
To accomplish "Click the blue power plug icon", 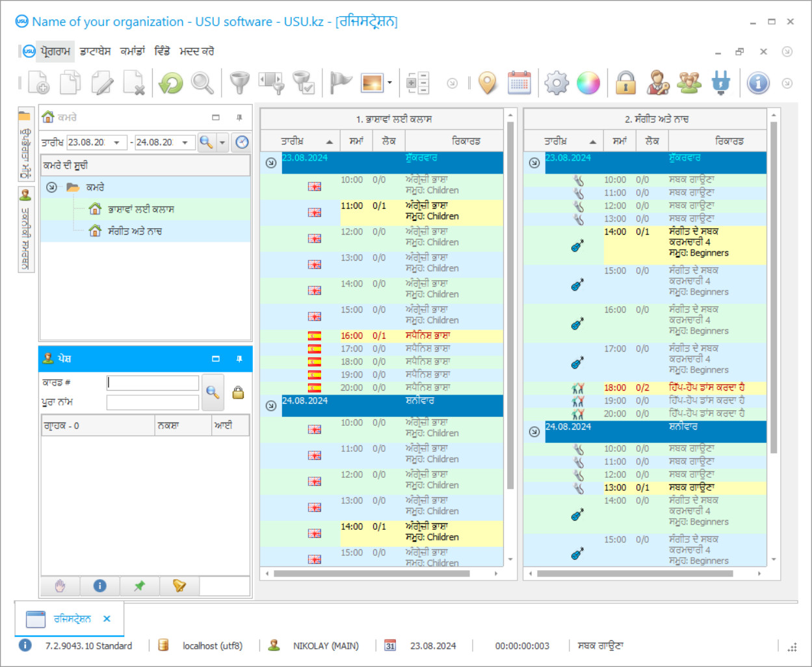I will pyautogui.click(x=721, y=83).
